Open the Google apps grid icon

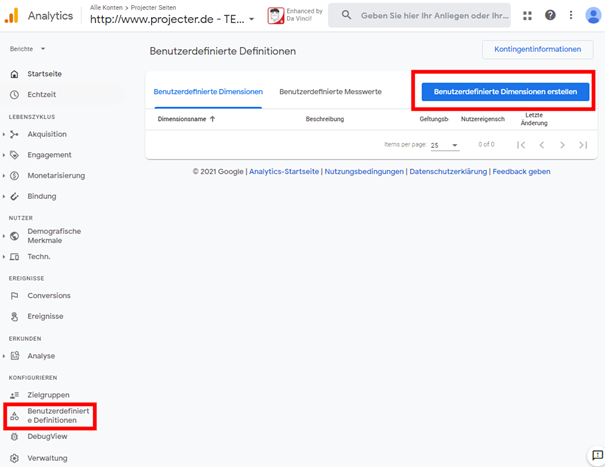click(527, 15)
